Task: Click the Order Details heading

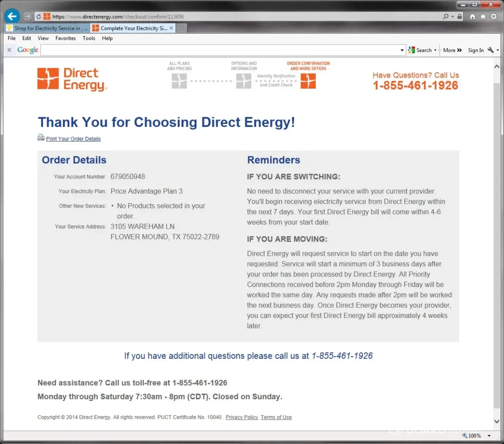Action: (74, 160)
